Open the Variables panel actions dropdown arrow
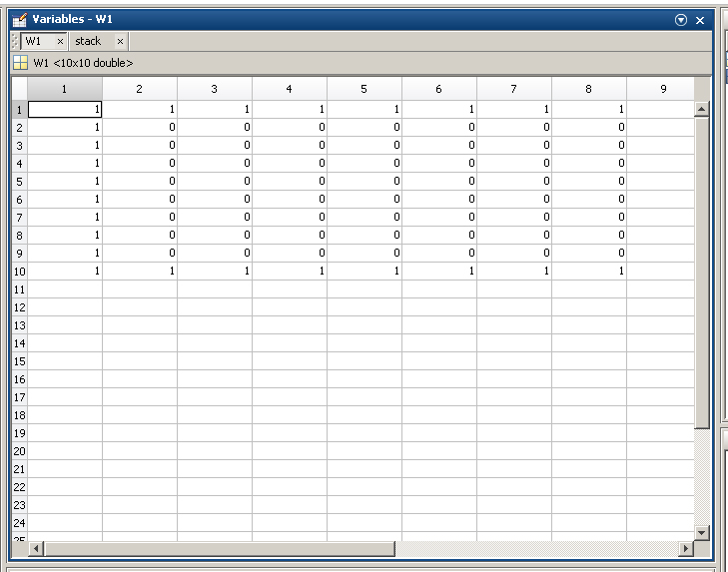The height and width of the screenshot is (572, 728). click(x=681, y=20)
